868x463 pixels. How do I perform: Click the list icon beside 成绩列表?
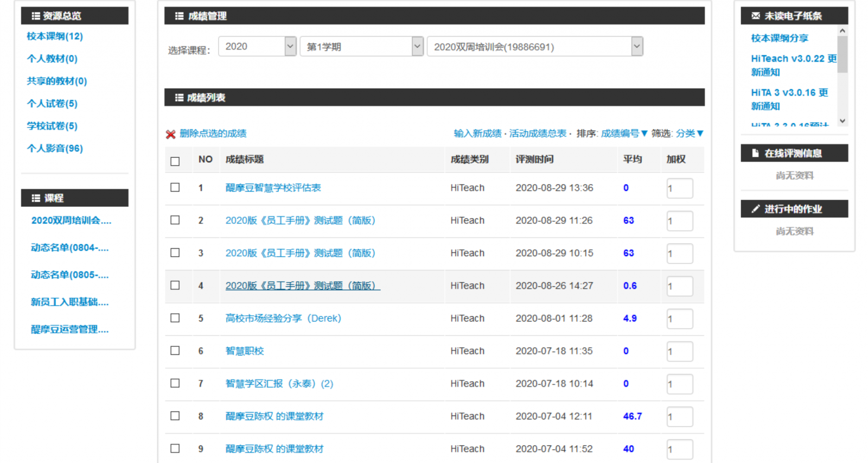tap(179, 98)
